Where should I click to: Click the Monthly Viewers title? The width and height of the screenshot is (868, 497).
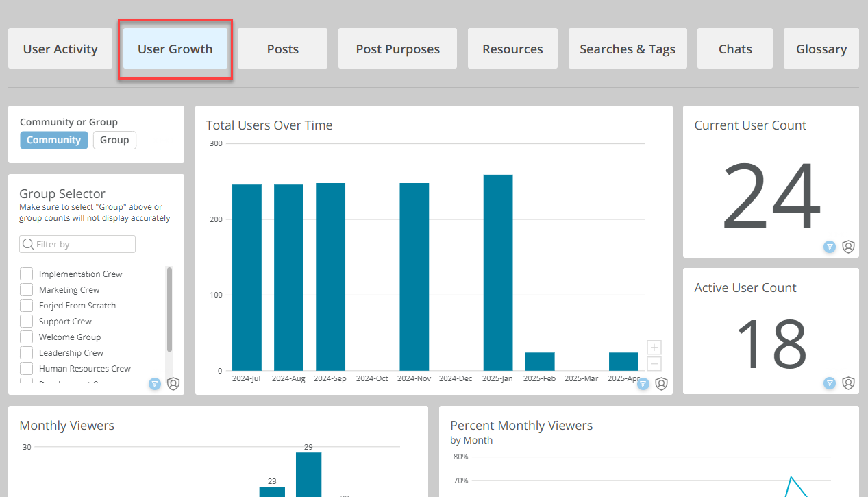pyautogui.click(x=67, y=426)
